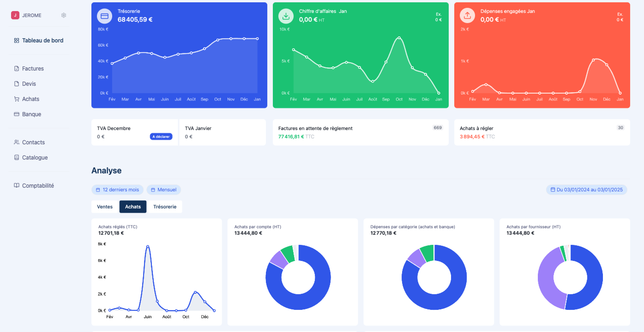Click the Factures document icon
Screen dimensions: 644x332
click(x=16, y=68)
